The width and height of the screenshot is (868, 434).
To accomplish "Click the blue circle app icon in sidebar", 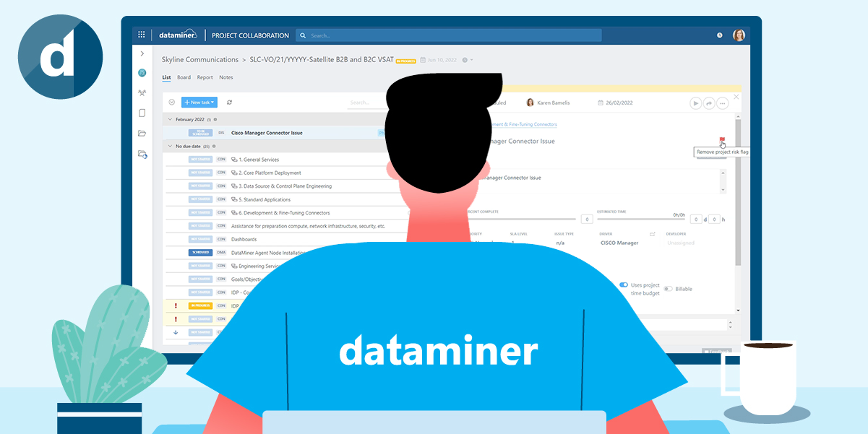I will tap(142, 71).
